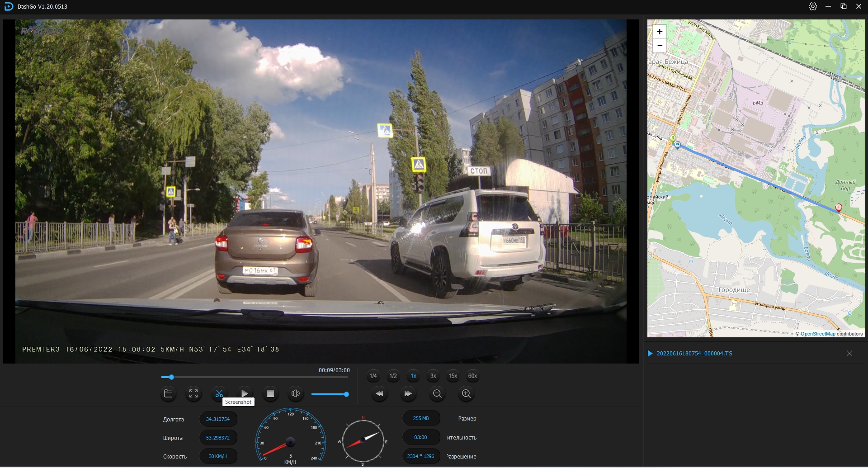Zoom out video with magnifier minus
The width and height of the screenshot is (868, 468).
click(x=437, y=393)
